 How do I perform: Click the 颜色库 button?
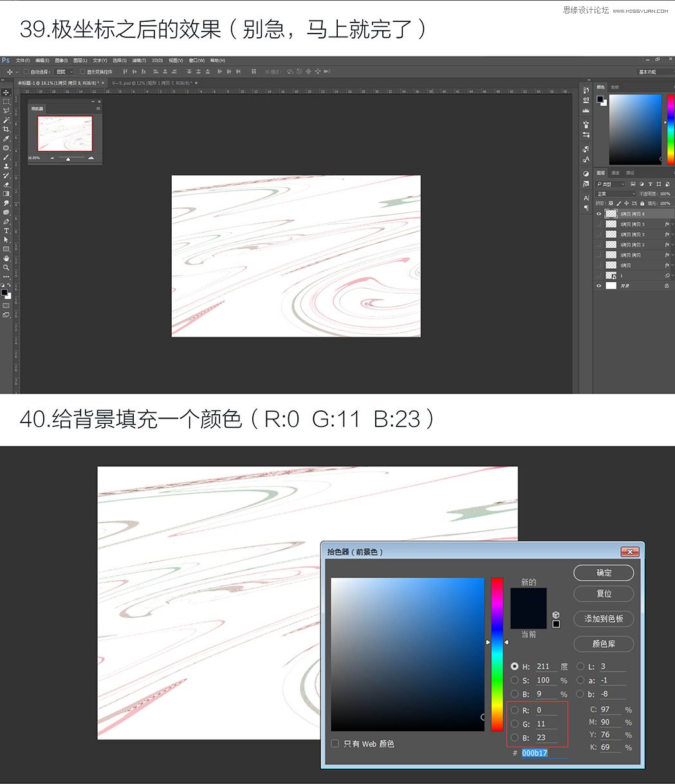(604, 644)
